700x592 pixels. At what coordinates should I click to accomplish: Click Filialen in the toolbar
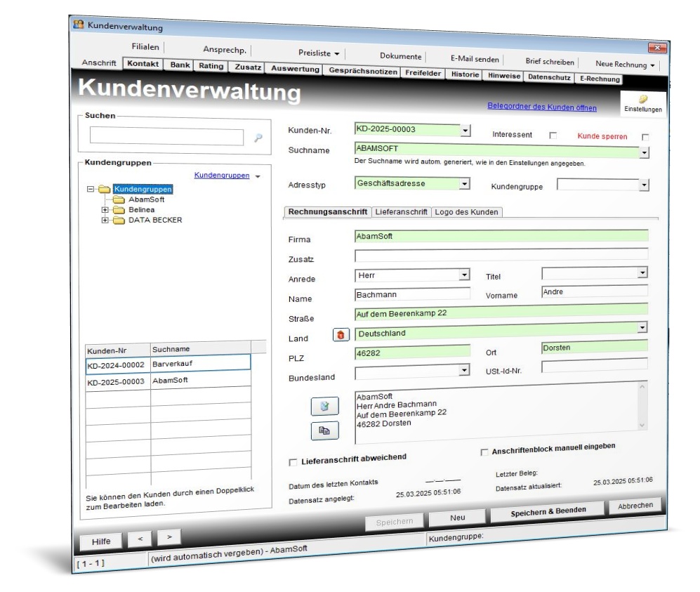(145, 47)
